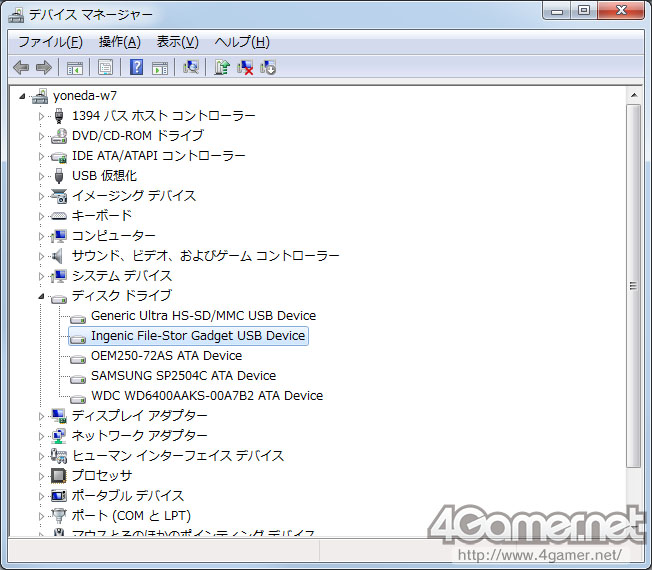Click the Help question mark toolbar icon

(x=137, y=67)
